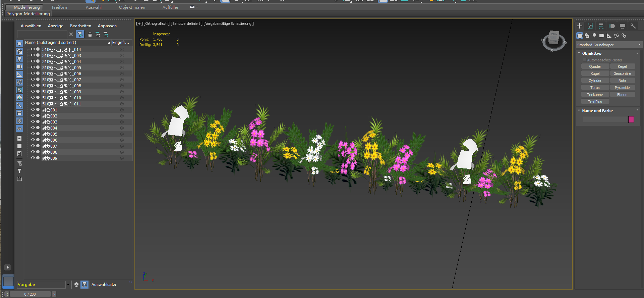Screen dimensions: 644x298
Task: Click the lock icon in explorer toolbar
Action: click(x=90, y=34)
